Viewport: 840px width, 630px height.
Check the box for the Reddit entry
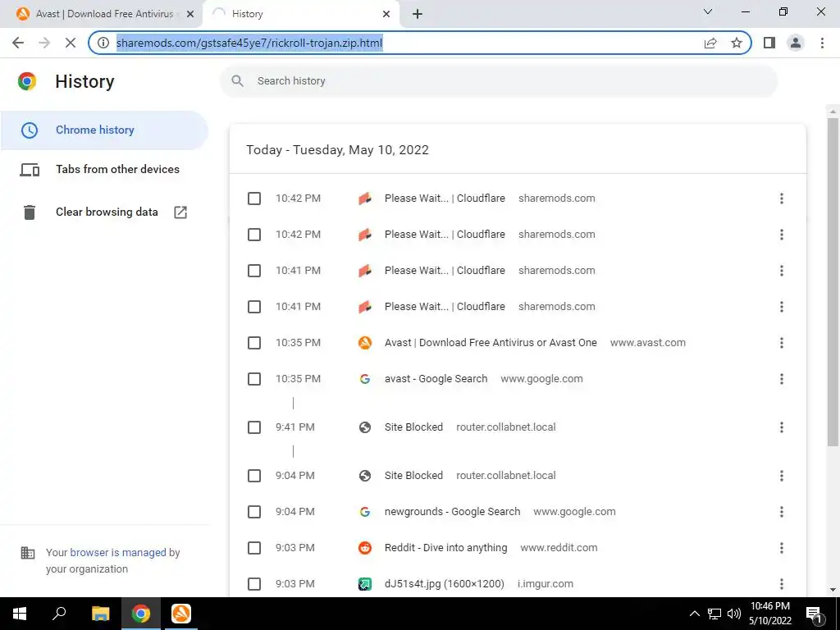(x=254, y=548)
